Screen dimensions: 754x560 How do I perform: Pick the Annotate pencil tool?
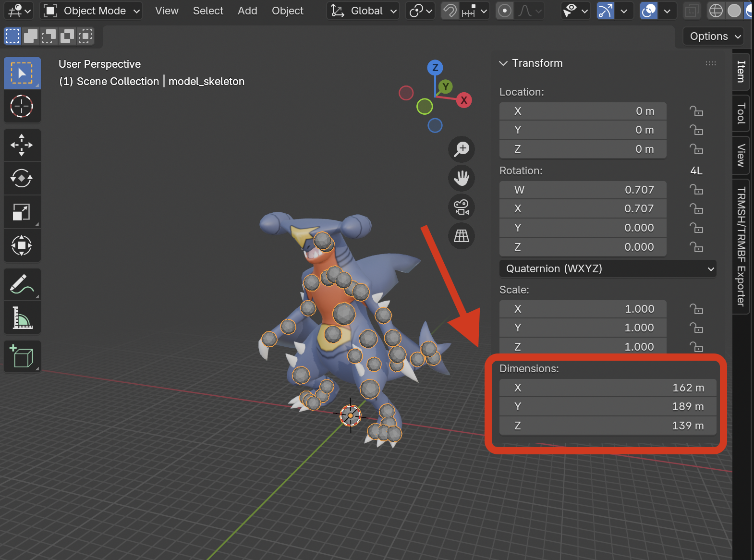tap(22, 284)
